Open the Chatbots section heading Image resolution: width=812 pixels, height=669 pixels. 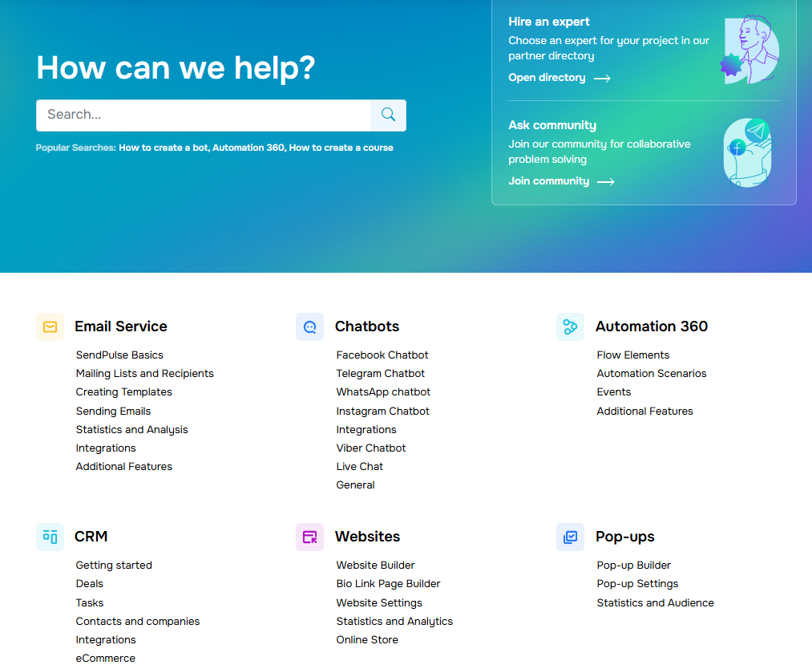point(367,326)
